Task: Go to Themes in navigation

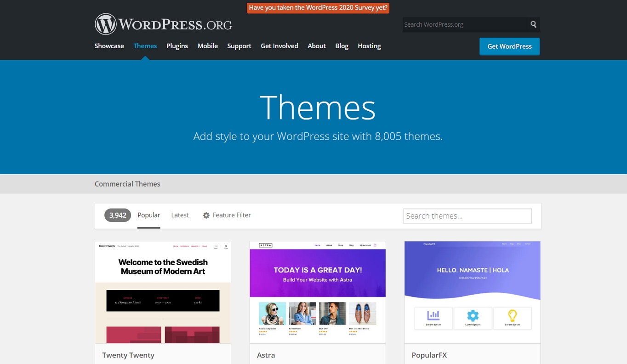Action: point(145,46)
